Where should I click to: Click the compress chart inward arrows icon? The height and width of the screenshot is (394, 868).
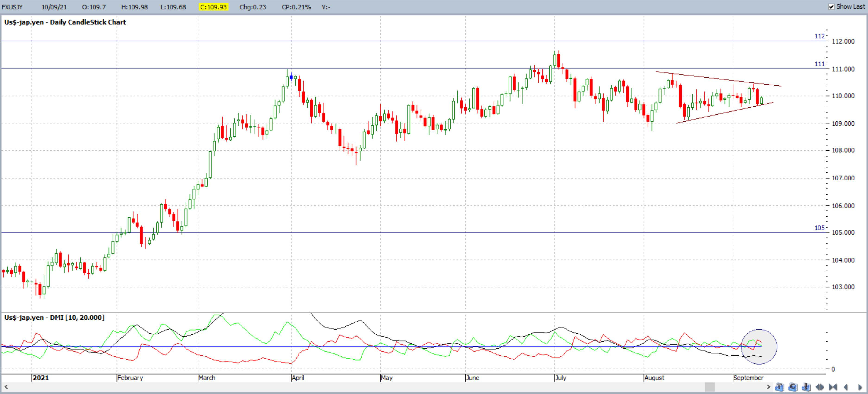833,387
